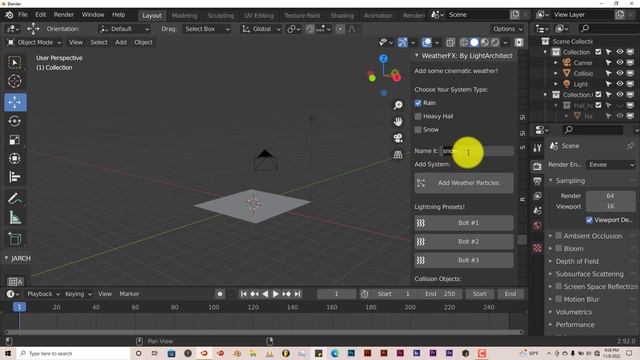Open Windows Start menu
This screenshot has height=360, width=640.
click(7, 353)
